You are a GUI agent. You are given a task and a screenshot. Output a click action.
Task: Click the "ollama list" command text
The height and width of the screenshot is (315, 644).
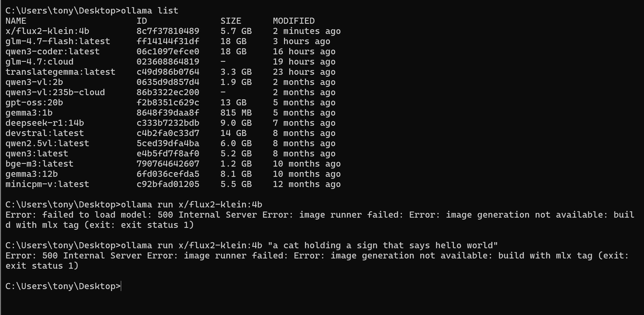pyautogui.click(x=150, y=11)
